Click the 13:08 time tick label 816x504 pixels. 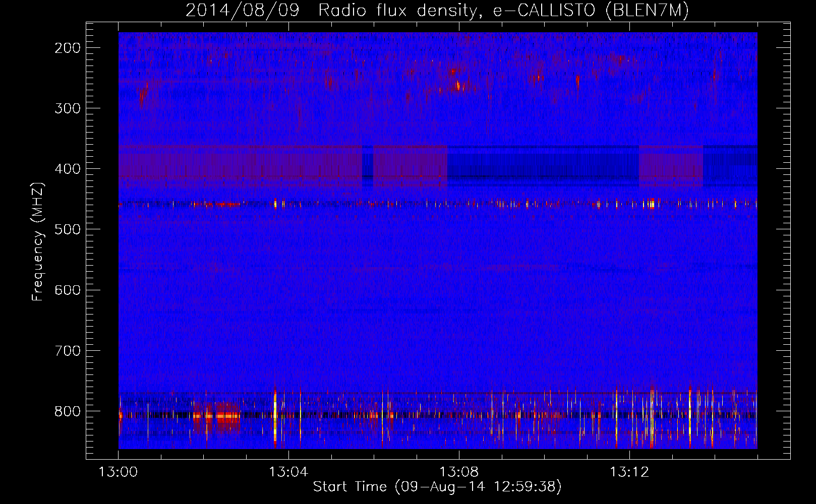tap(459, 472)
